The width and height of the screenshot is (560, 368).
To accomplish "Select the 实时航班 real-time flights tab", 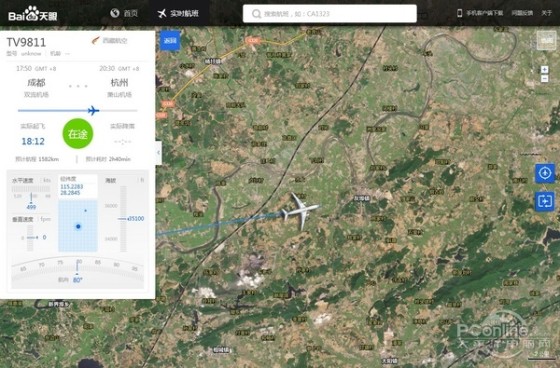I will tap(178, 13).
